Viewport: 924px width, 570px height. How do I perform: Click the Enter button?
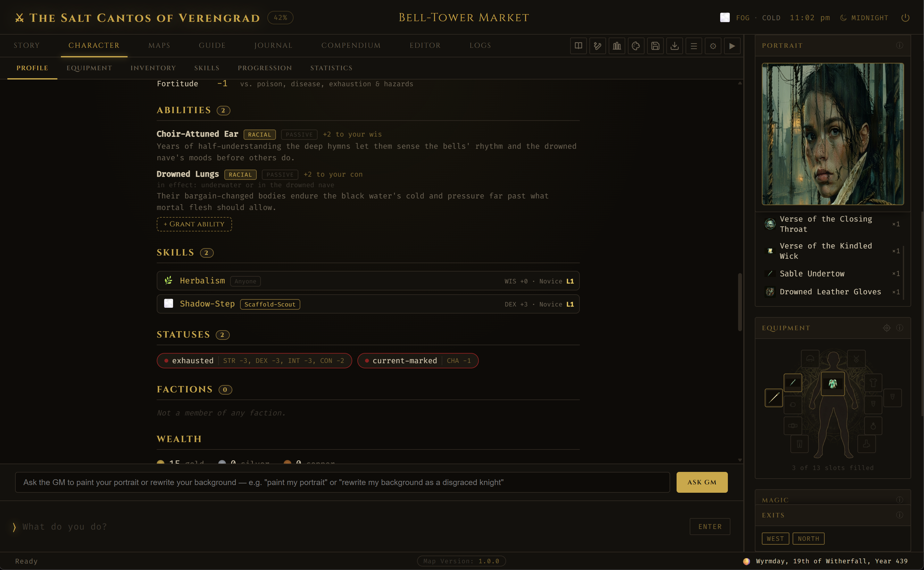710,527
